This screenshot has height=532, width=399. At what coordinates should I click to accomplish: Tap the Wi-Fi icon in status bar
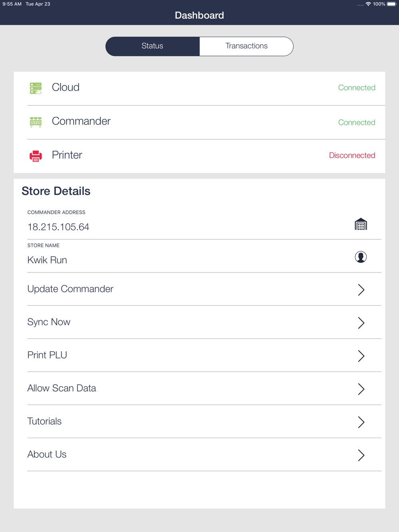tap(368, 4)
